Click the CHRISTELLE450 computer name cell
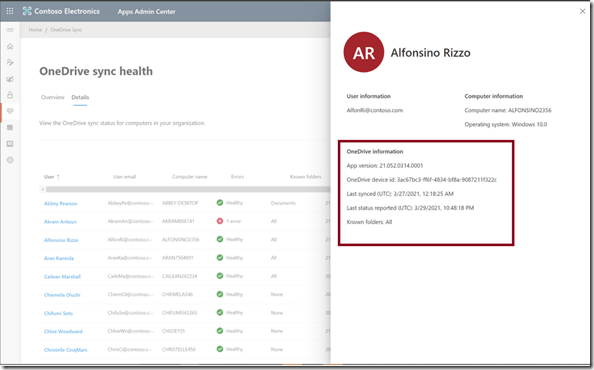Viewport: 594px width, 370px height. tap(179, 349)
